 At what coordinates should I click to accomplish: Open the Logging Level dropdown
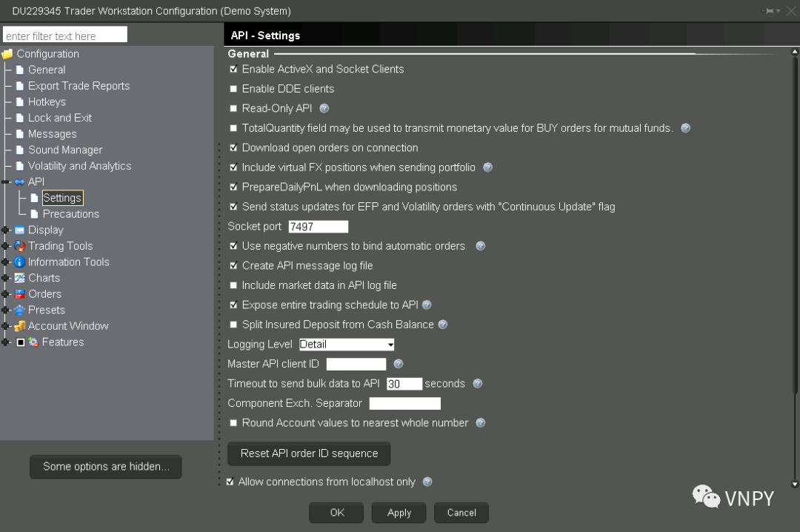[347, 345]
